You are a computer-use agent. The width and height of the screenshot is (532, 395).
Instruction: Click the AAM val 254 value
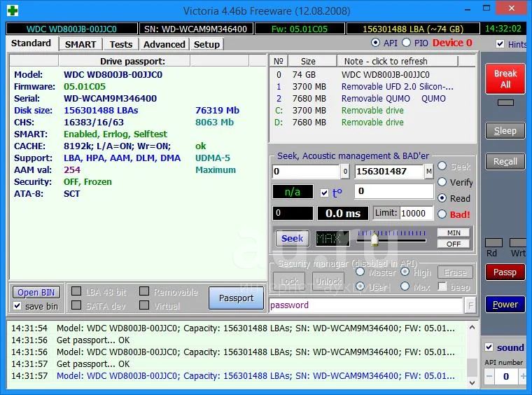click(72, 169)
